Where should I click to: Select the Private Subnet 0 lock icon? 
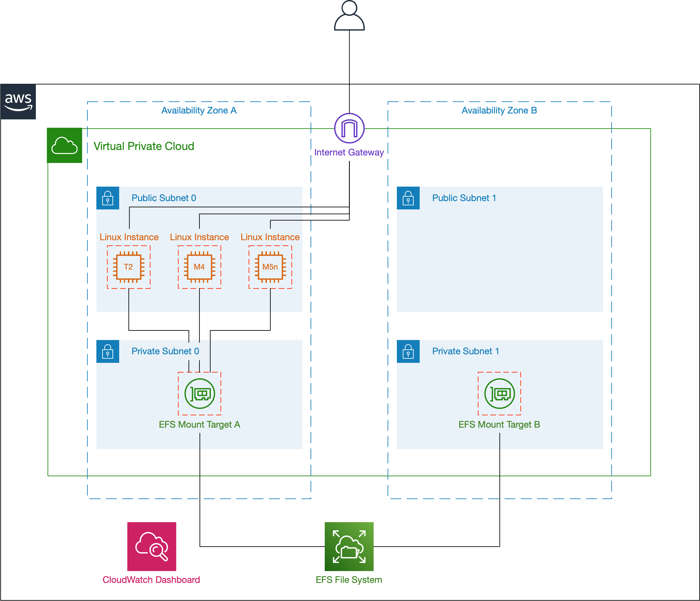(x=108, y=351)
